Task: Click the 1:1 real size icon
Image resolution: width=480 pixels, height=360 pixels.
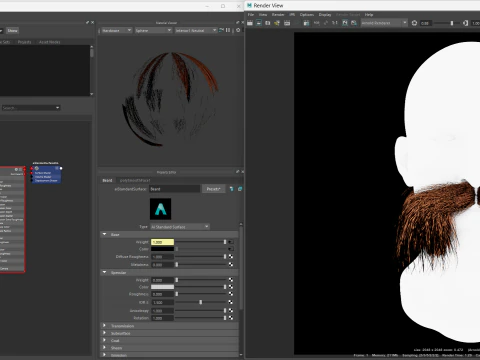Action: point(335,23)
